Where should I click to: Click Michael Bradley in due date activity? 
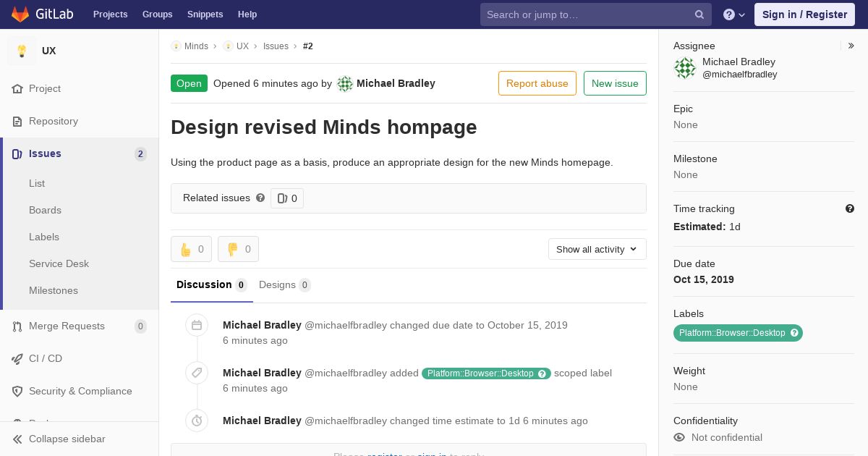coord(262,325)
